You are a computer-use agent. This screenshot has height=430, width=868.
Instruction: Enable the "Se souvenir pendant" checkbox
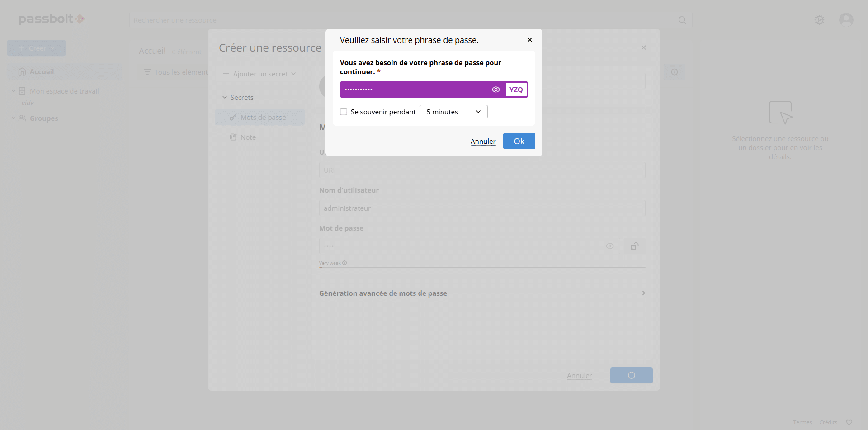tap(344, 112)
